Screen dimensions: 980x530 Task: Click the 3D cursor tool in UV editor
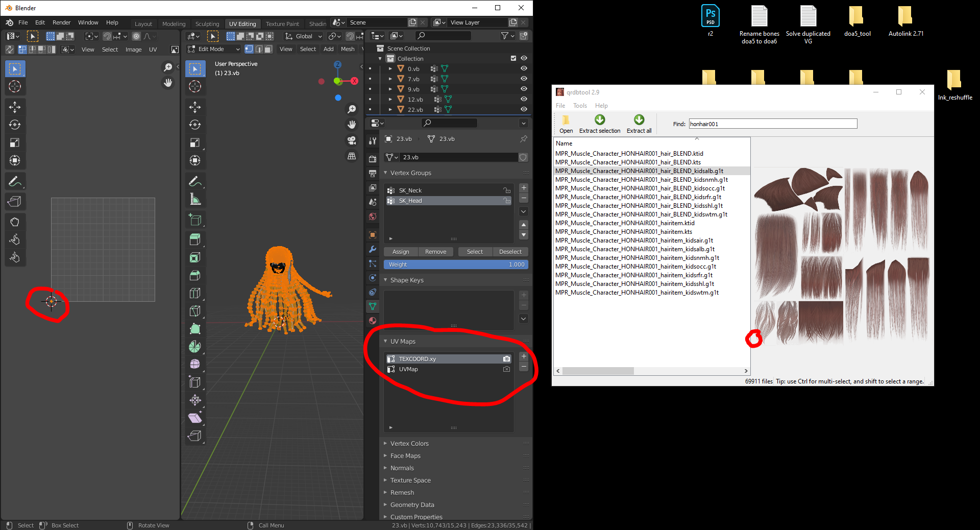coord(15,86)
